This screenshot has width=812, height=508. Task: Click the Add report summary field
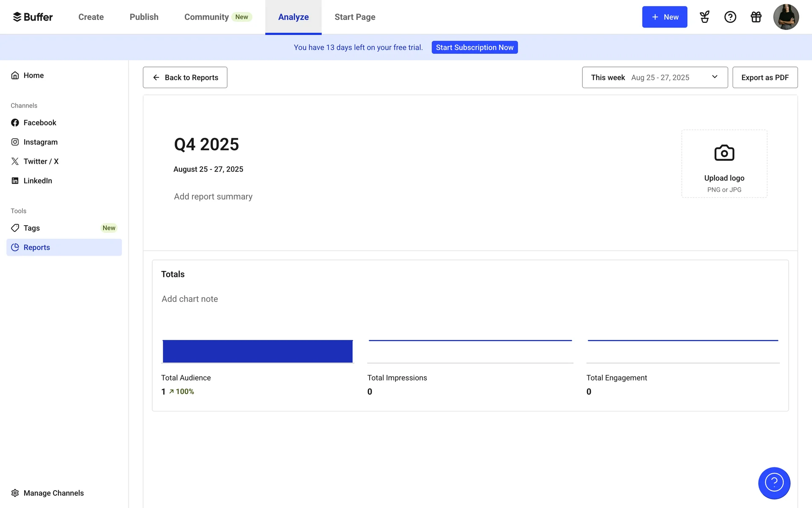213,196
